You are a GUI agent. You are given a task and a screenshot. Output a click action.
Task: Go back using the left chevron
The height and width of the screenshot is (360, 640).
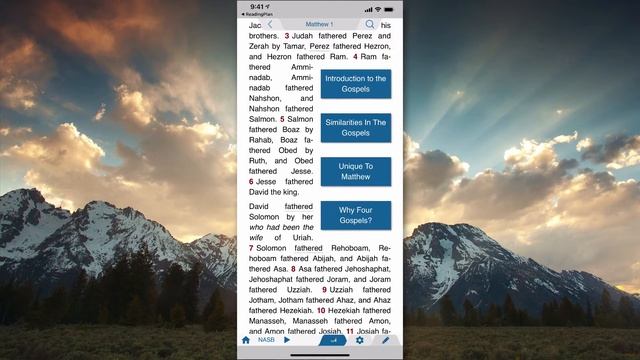(270, 24)
